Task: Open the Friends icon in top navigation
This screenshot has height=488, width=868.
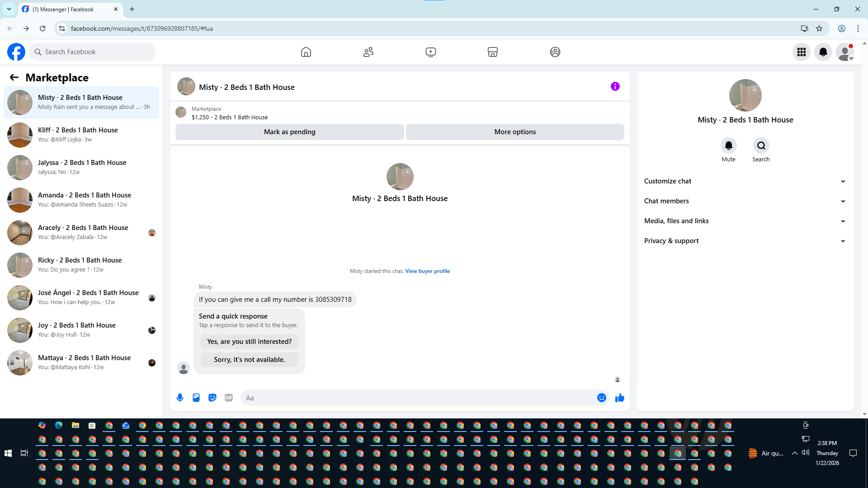Action: [x=368, y=52]
